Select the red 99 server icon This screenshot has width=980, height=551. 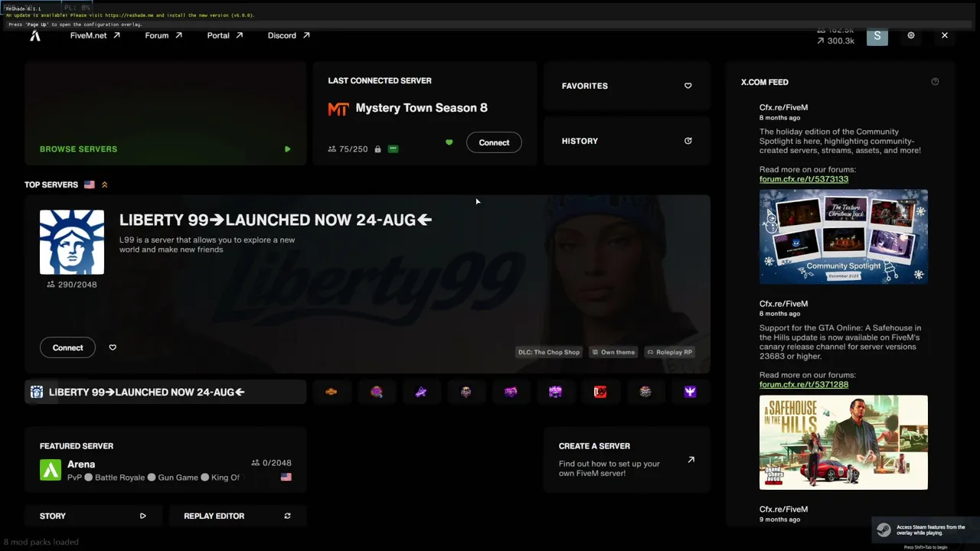click(600, 392)
